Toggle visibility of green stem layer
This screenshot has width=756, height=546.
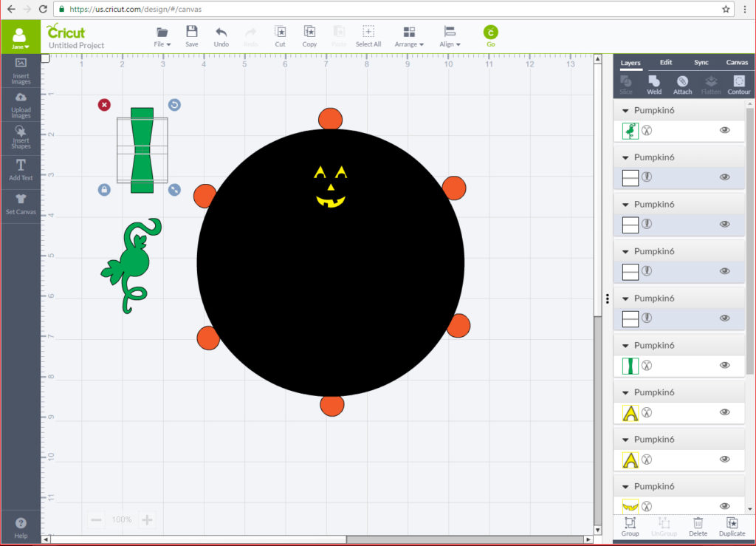pyautogui.click(x=724, y=365)
